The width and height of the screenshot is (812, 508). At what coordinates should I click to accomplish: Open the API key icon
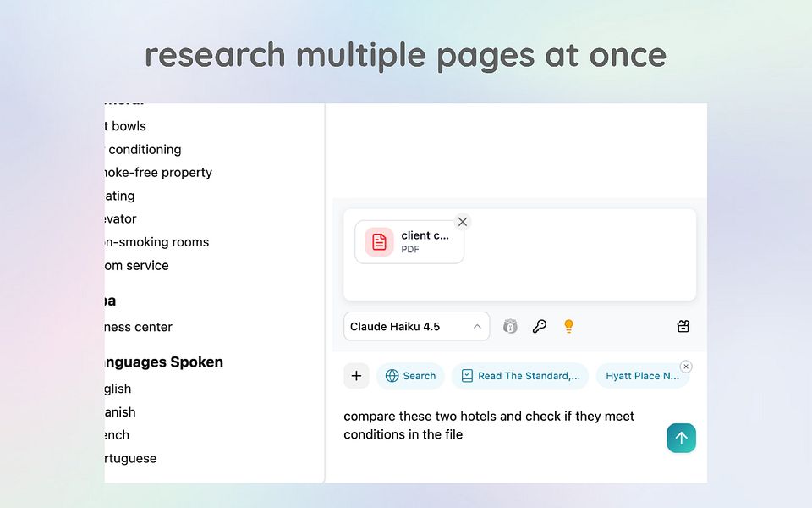(539, 327)
